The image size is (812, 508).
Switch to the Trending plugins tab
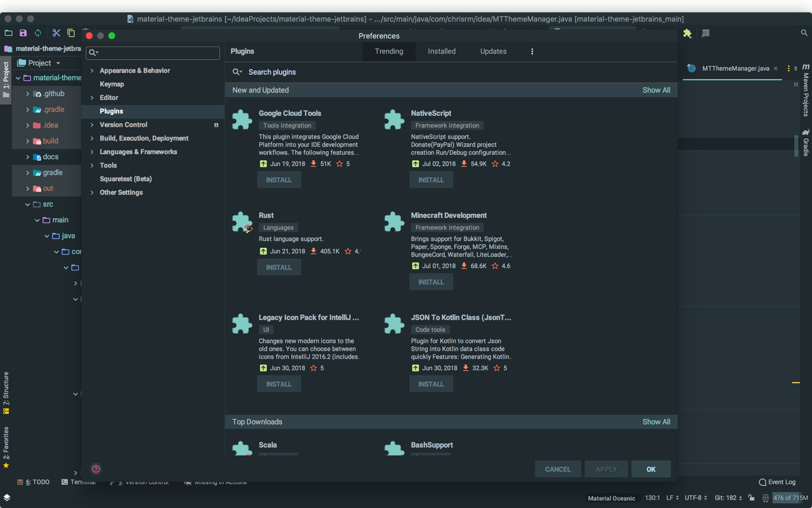click(389, 51)
